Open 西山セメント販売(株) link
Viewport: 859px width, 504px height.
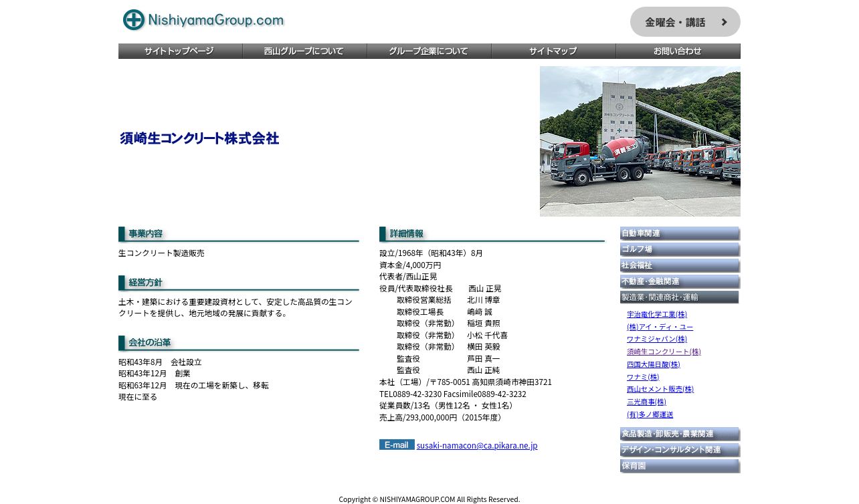coord(660,390)
